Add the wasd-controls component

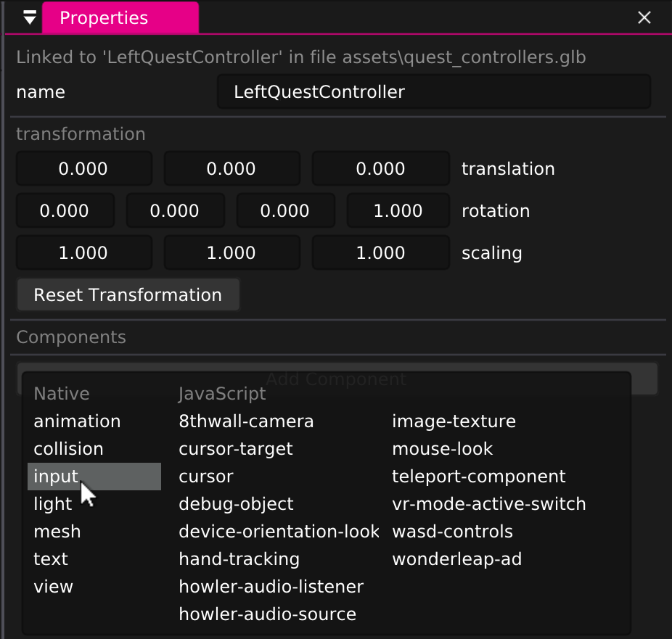tap(452, 531)
